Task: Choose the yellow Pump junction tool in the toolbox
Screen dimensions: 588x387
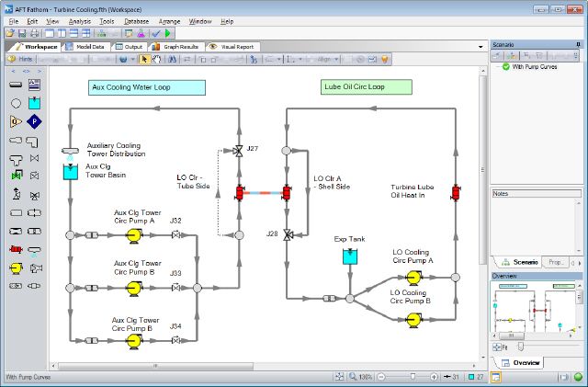Action: [x=16, y=268]
